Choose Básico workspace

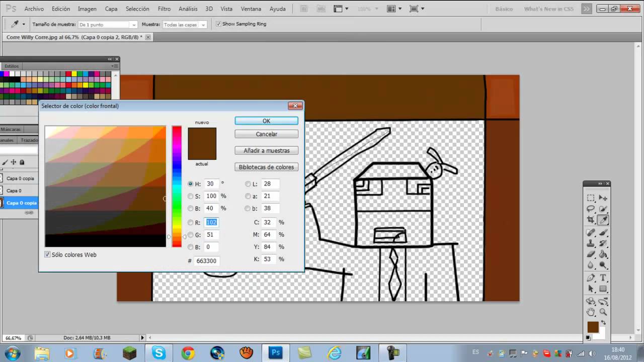click(x=504, y=9)
